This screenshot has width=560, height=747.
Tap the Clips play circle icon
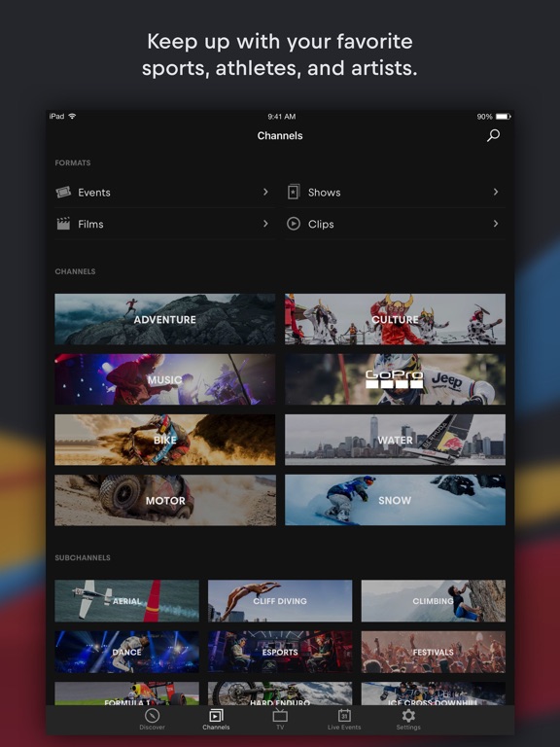294,224
